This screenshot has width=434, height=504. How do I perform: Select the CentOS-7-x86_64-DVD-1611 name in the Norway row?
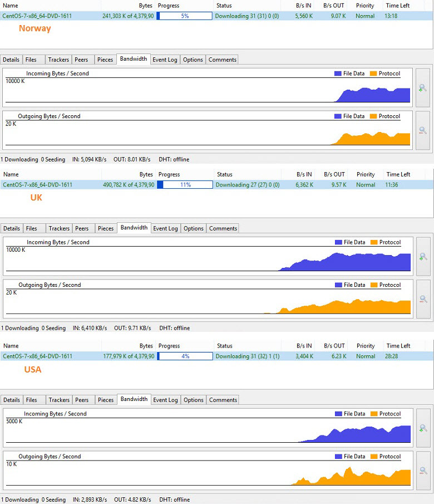[37, 16]
